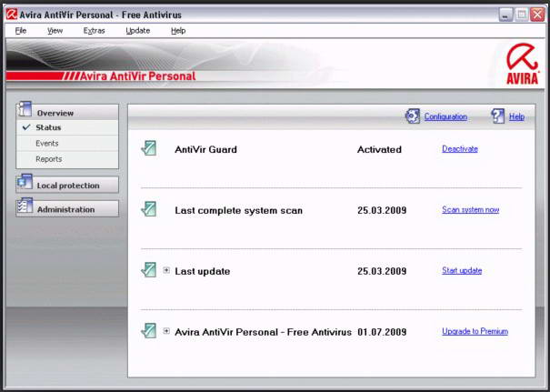Click the Configuration gear icon

(x=413, y=116)
